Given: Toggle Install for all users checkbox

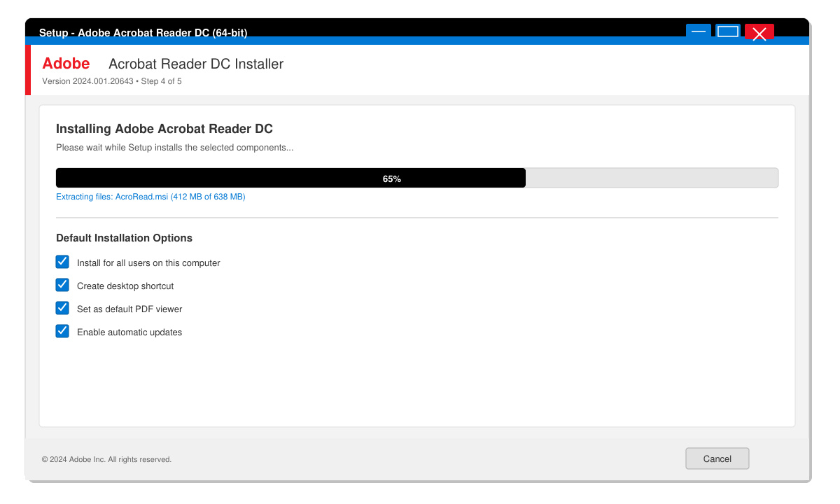Looking at the screenshot, I should (x=63, y=262).
